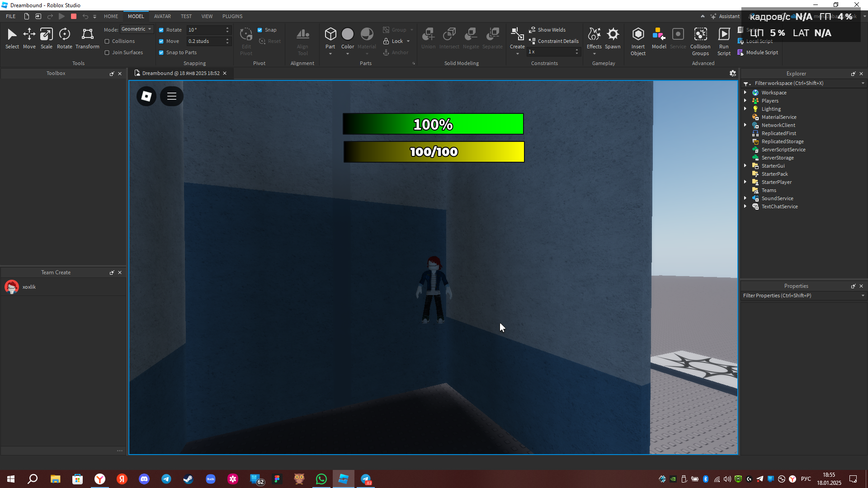Open Steam from the taskbar
This screenshot has width=868, height=488.
[x=189, y=479]
